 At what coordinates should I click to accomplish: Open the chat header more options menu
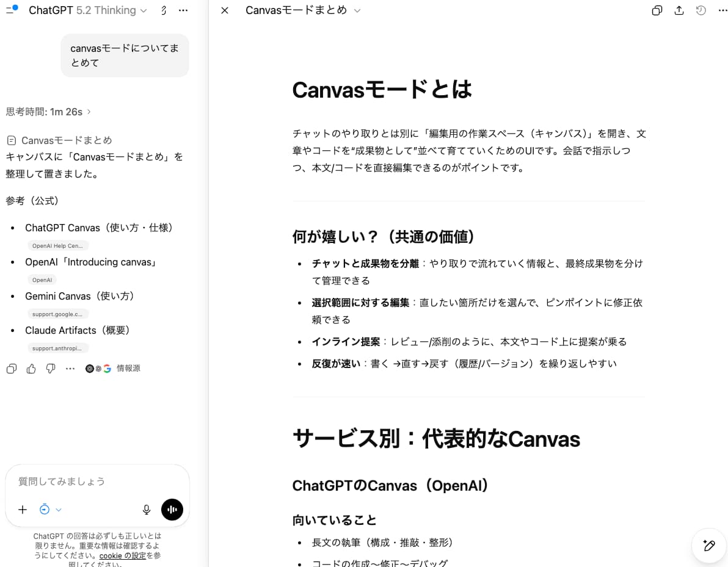click(183, 10)
